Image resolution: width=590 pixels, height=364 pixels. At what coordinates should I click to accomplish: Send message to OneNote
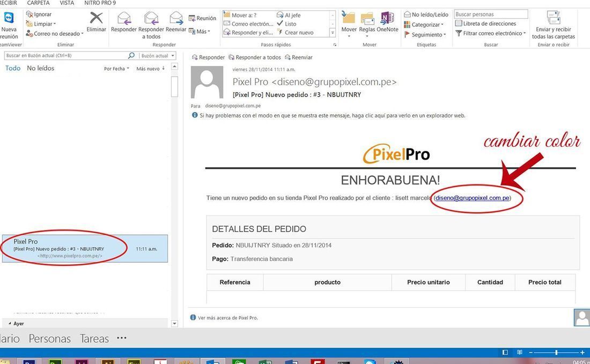point(387,22)
